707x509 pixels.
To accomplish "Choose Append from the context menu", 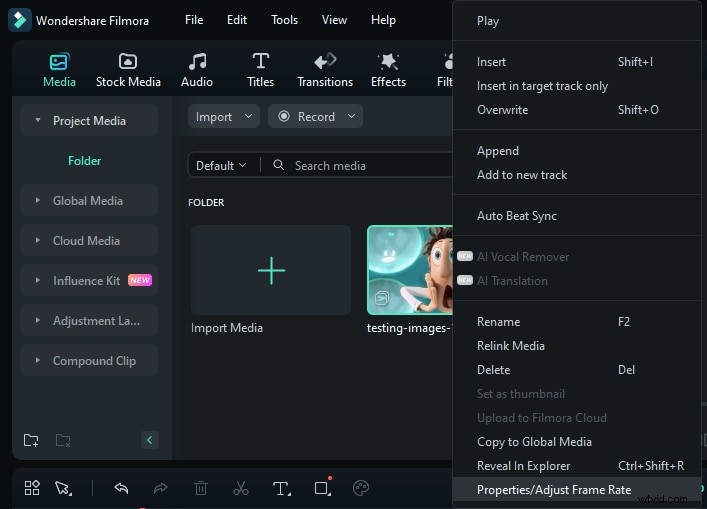I will pos(577,151).
